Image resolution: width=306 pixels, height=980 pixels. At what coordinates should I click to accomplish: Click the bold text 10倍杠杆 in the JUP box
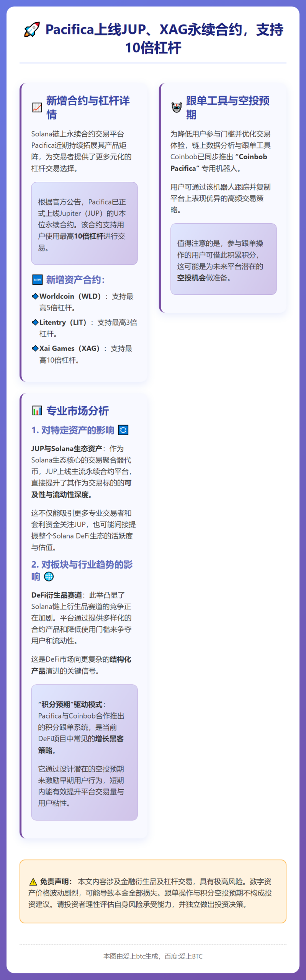click(89, 236)
